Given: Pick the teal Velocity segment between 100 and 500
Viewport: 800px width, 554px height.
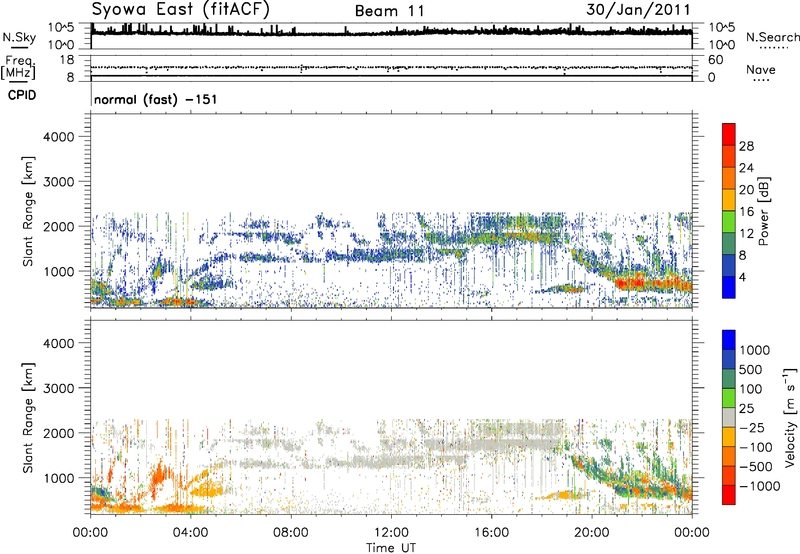Looking at the screenshot, I should coord(729,379).
